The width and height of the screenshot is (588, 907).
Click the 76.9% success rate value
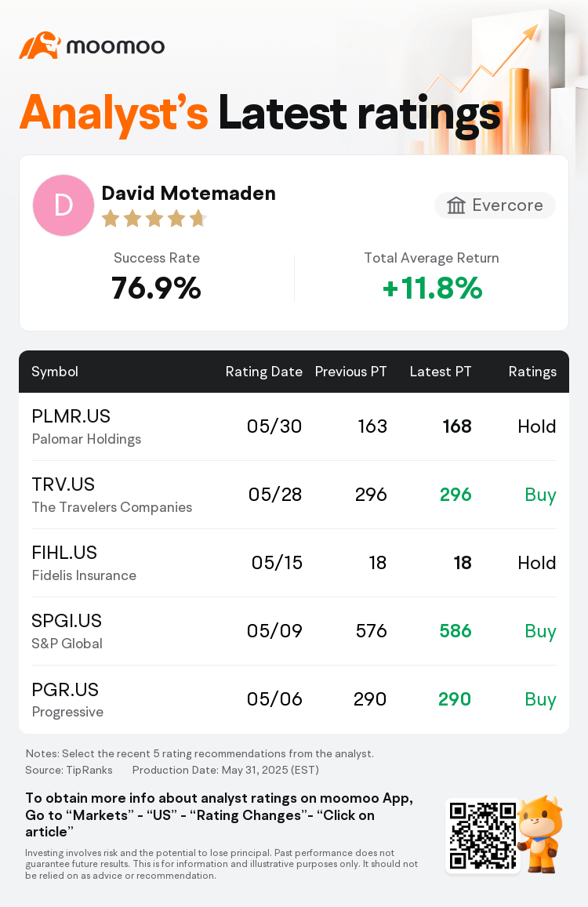coord(156,288)
